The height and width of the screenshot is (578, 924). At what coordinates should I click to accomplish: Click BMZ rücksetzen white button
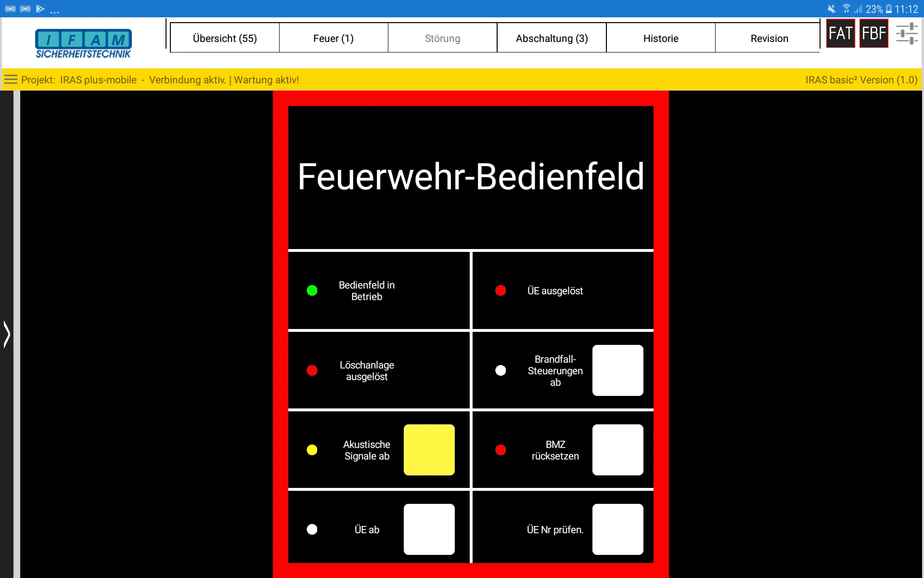click(616, 449)
